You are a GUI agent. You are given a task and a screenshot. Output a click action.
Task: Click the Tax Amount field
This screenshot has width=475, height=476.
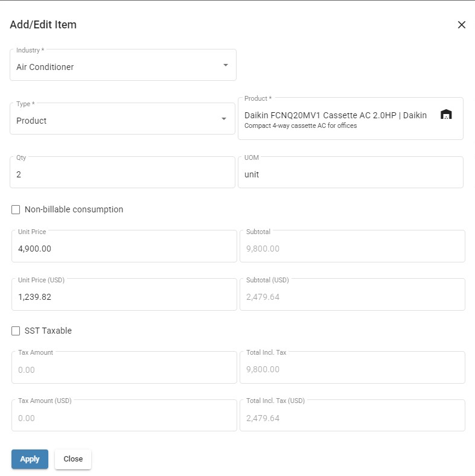coord(124,367)
